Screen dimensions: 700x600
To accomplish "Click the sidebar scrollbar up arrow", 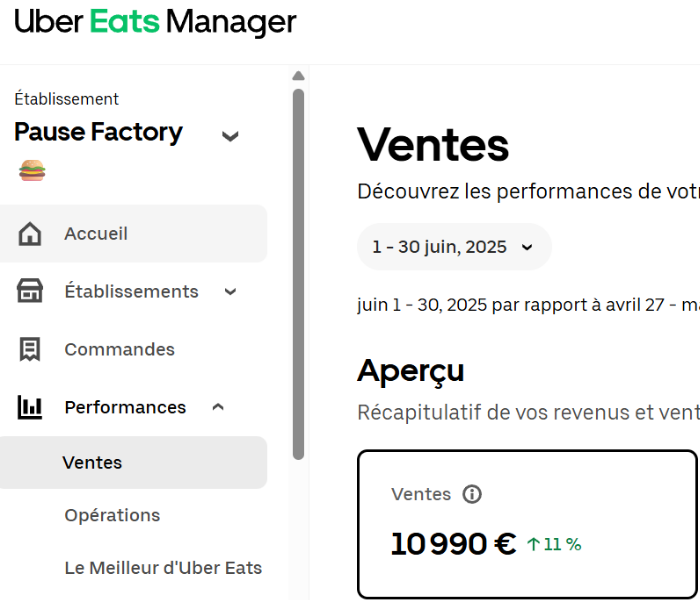I will [x=298, y=76].
